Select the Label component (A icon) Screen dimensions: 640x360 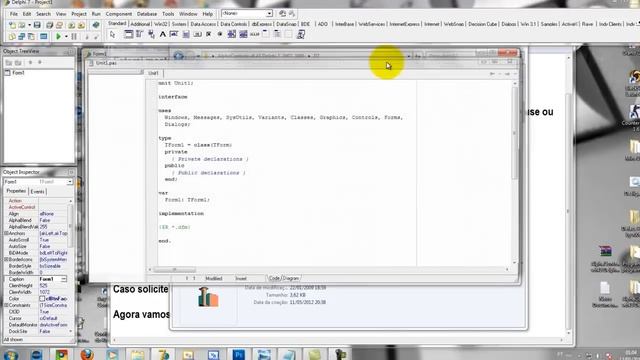pos(162,34)
